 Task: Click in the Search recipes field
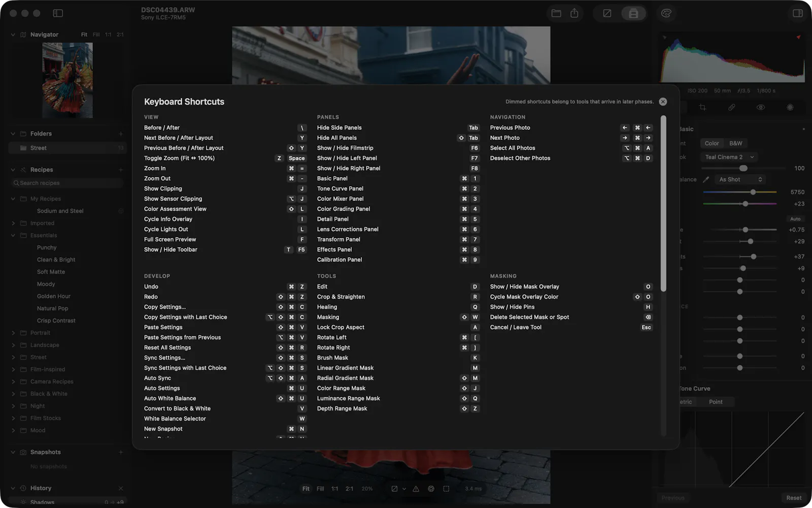(x=67, y=183)
